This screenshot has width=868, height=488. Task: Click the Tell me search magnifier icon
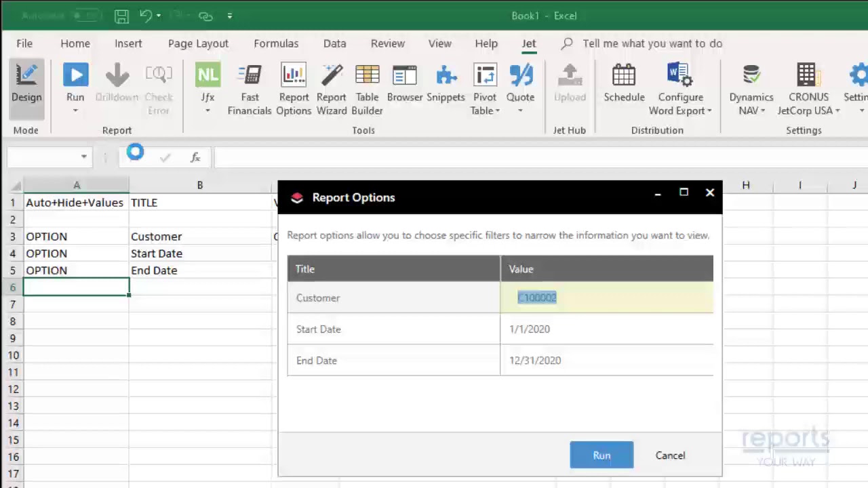(567, 43)
